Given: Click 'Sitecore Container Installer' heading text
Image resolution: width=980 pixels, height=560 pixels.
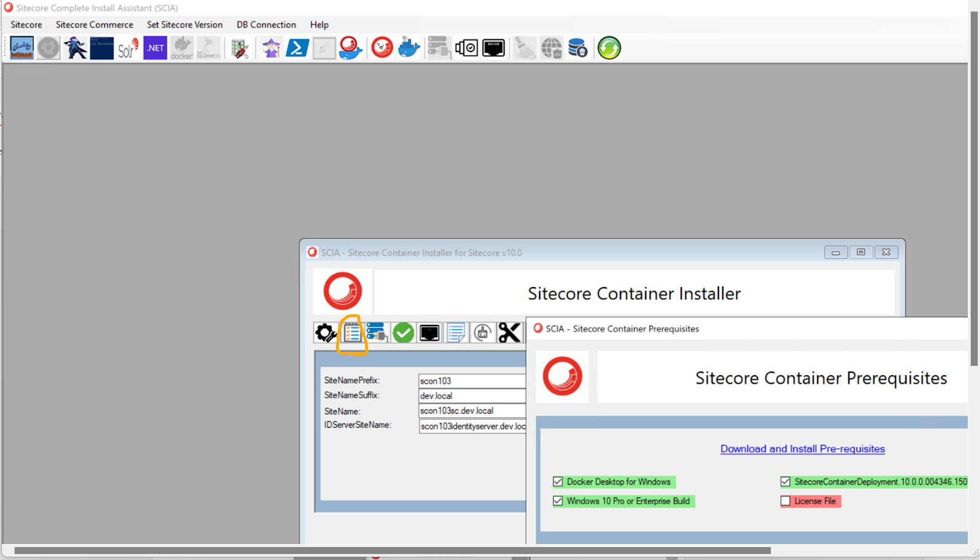Looking at the screenshot, I should 634,294.
